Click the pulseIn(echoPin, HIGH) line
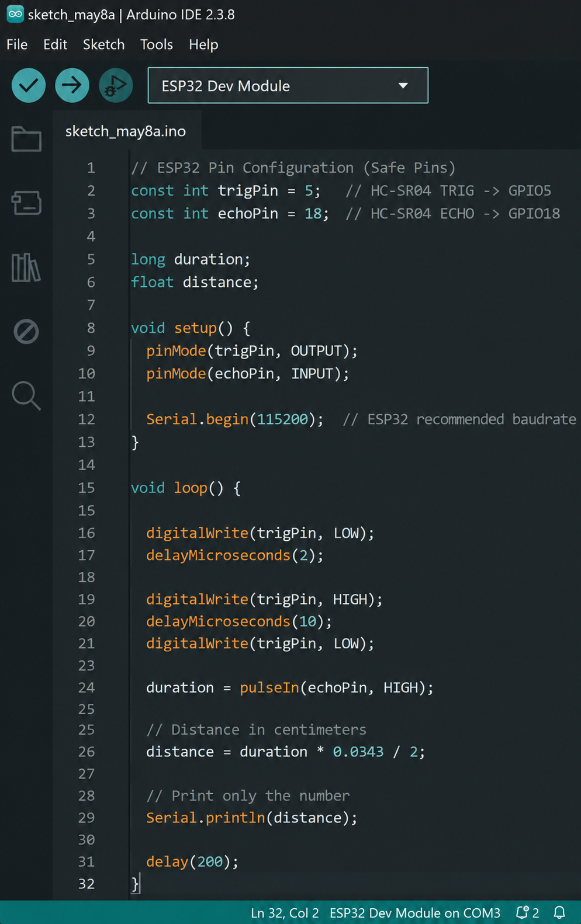 tap(290, 687)
